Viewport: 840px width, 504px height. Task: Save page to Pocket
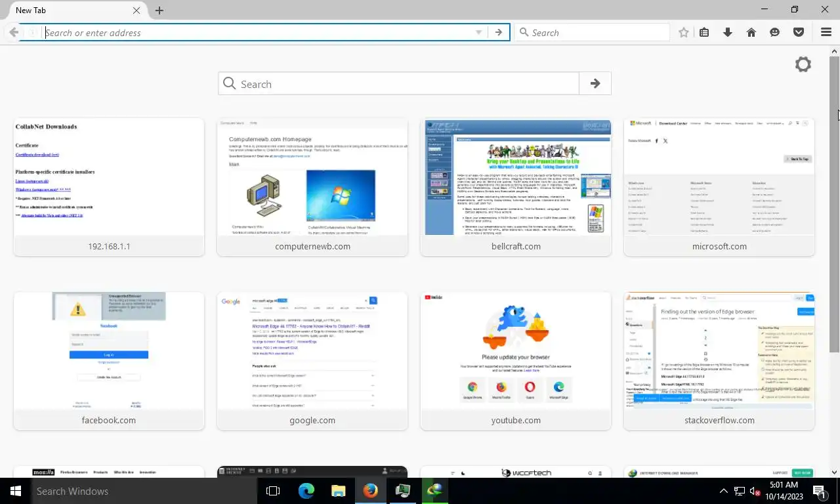(x=799, y=32)
